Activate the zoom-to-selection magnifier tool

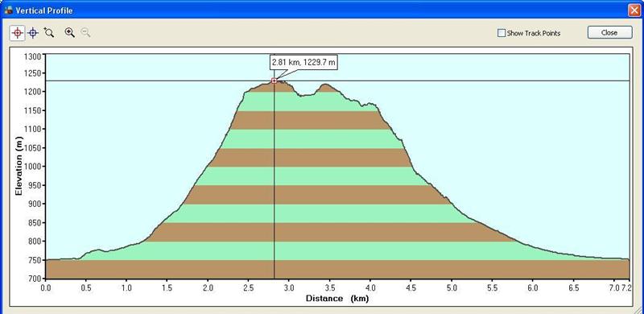[x=49, y=33]
